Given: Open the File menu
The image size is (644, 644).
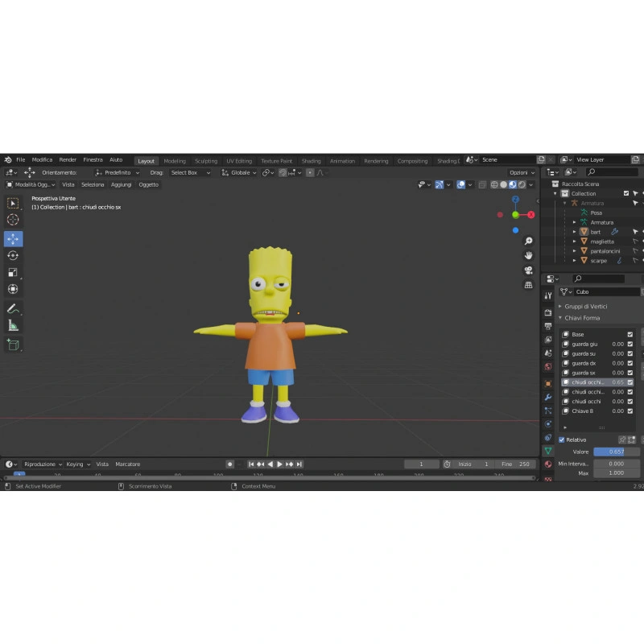Looking at the screenshot, I should [x=21, y=159].
